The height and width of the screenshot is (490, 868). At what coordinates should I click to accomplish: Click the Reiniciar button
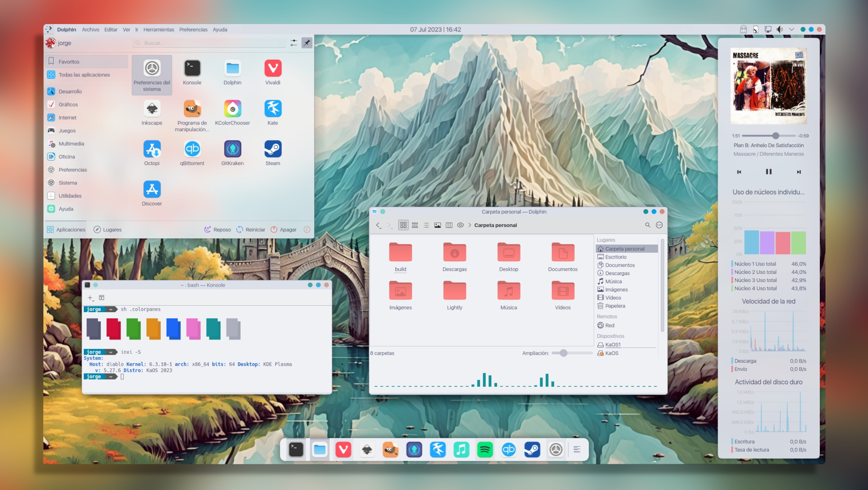pyautogui.click(x=251, y=230)
